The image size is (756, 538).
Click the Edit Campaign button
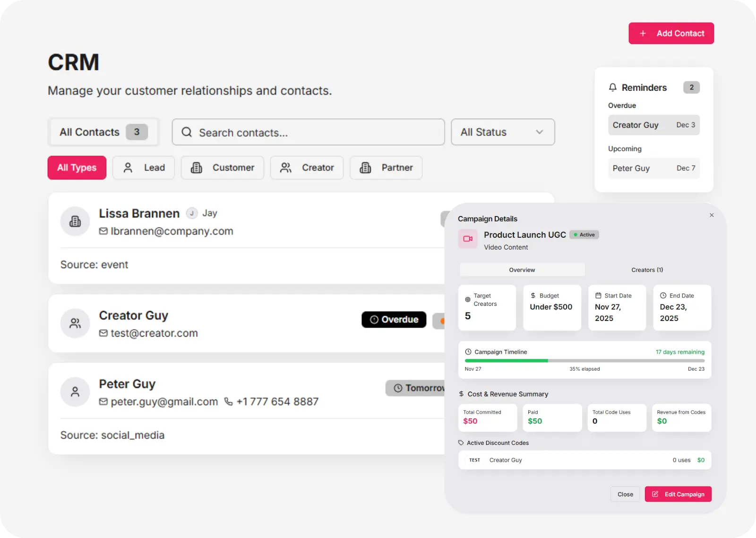(x=678, y=494)
